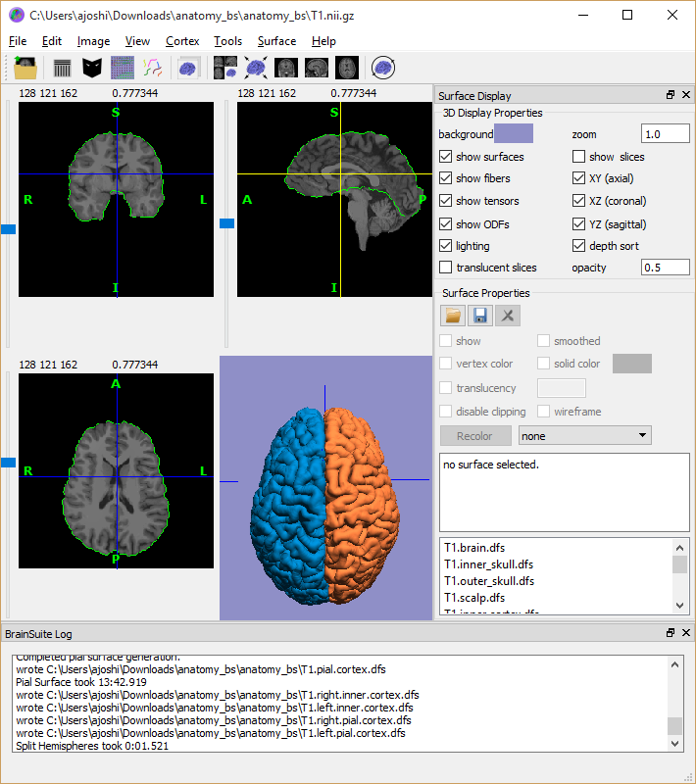Click the opacity input field
The image size is (696, 784).
pos(665,268)
